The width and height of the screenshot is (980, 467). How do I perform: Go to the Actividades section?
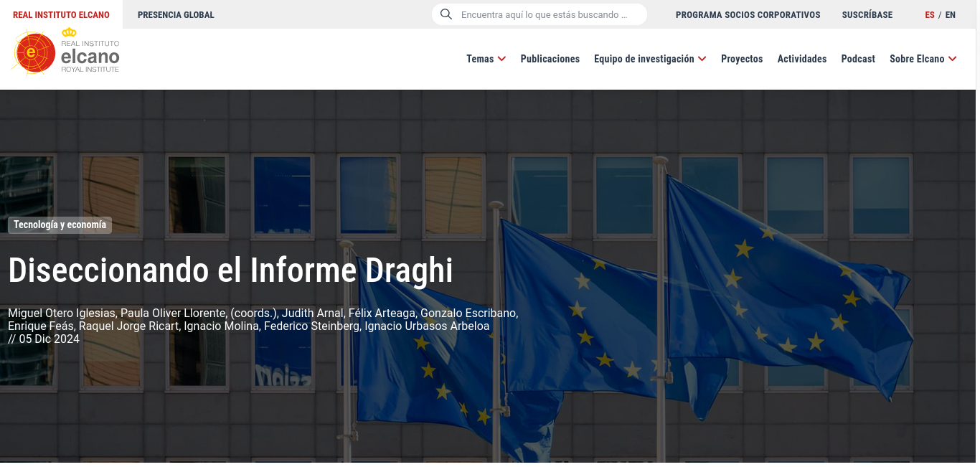click(x=802, y=59)
